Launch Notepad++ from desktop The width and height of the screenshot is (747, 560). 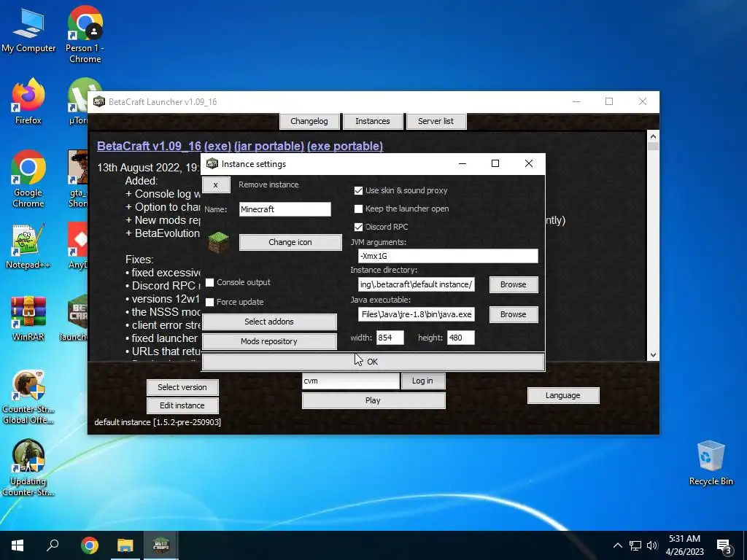[28, 246]
